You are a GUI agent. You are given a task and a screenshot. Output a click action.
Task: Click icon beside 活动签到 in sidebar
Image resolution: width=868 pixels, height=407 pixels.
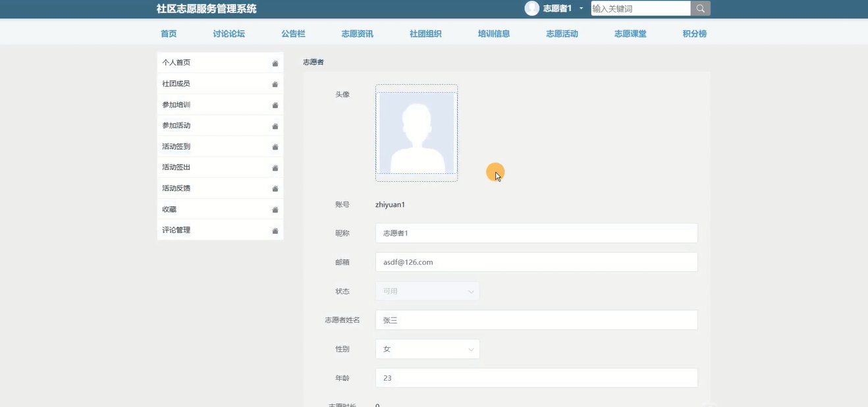click(275, 147)
